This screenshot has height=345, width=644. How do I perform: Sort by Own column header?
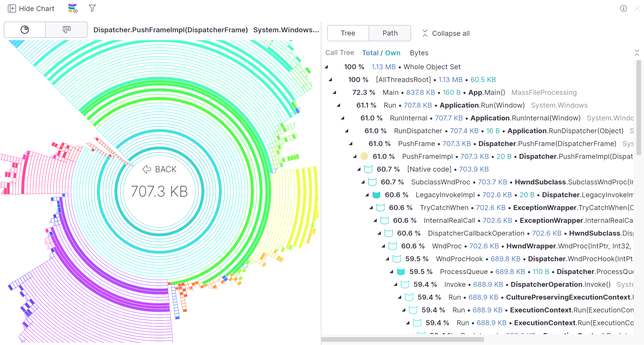tap(392, 53)
